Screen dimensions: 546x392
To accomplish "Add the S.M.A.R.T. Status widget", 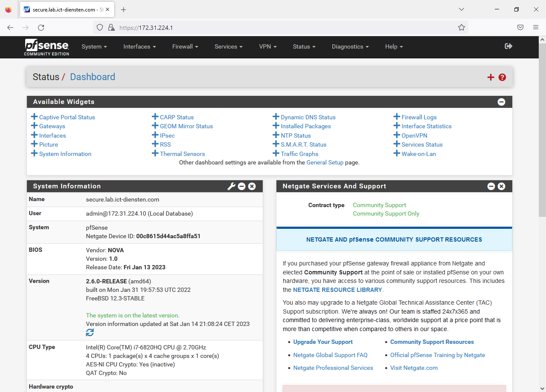I will click(299, 144).
